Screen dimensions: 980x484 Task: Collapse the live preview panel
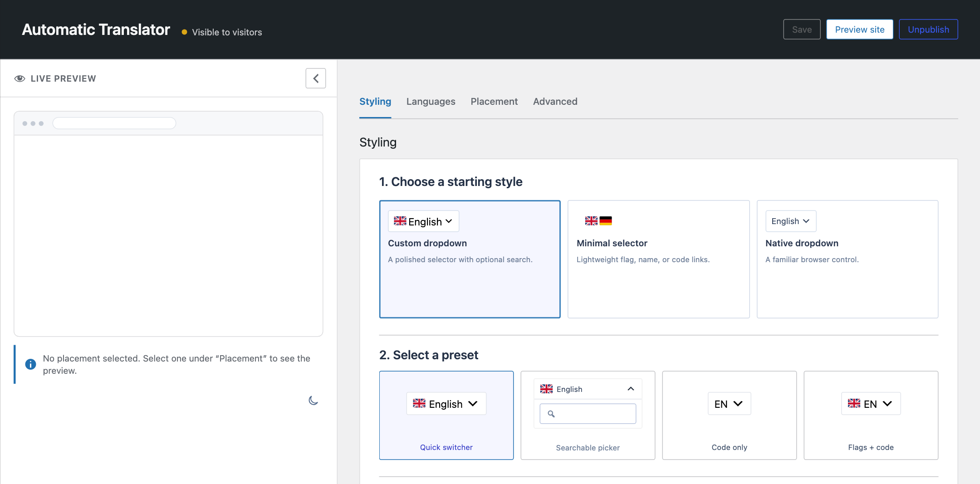(x=315, y=78)
